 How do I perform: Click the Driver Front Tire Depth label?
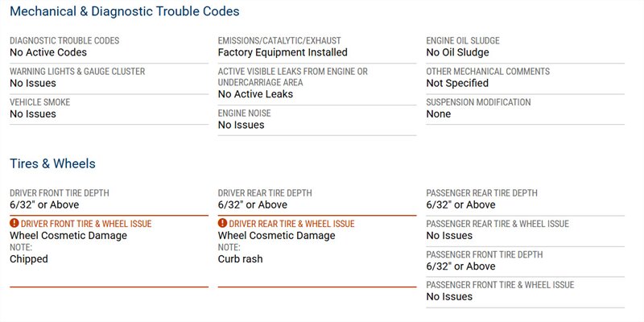(60, 193)
